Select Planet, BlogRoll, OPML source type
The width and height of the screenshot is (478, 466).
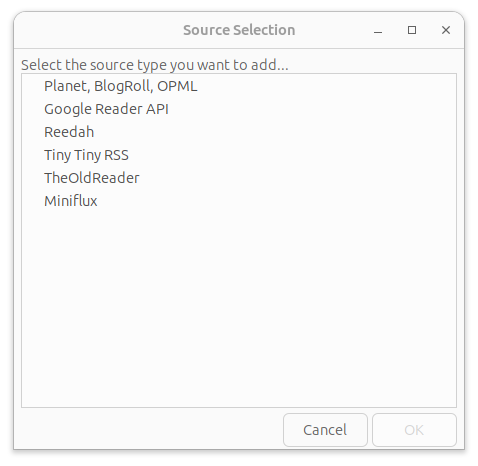[239, 86]
